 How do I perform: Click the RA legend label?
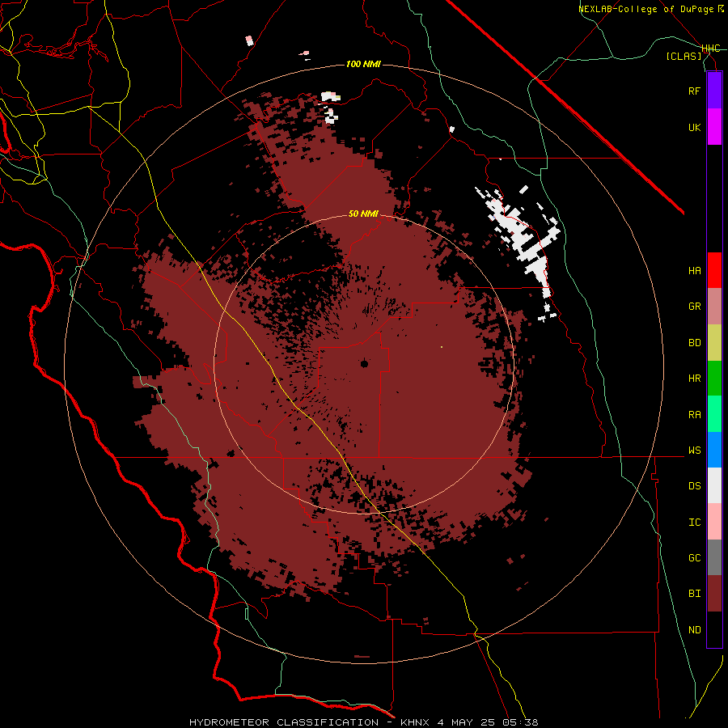(695, 415)
